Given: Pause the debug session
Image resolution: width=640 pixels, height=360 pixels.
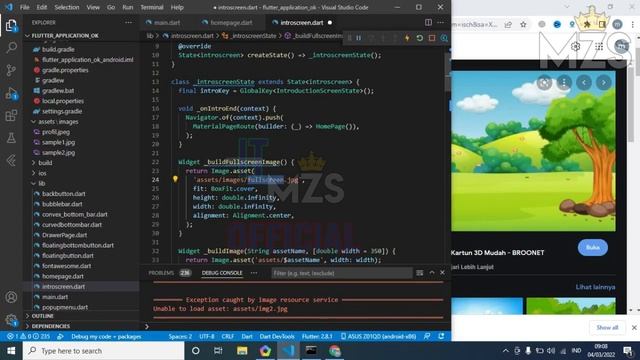Looking at the screenshot, I should pos(358,38).
